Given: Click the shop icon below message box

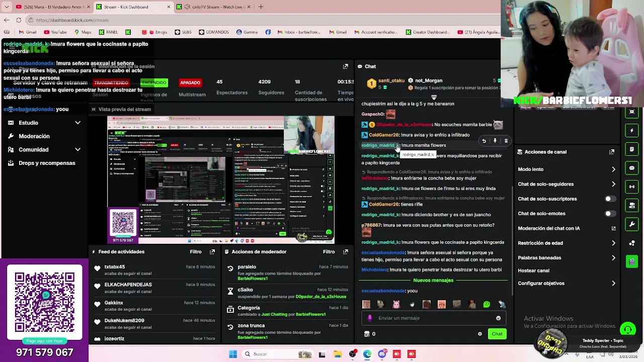Looking at the screenshot, I should point(367,334).
